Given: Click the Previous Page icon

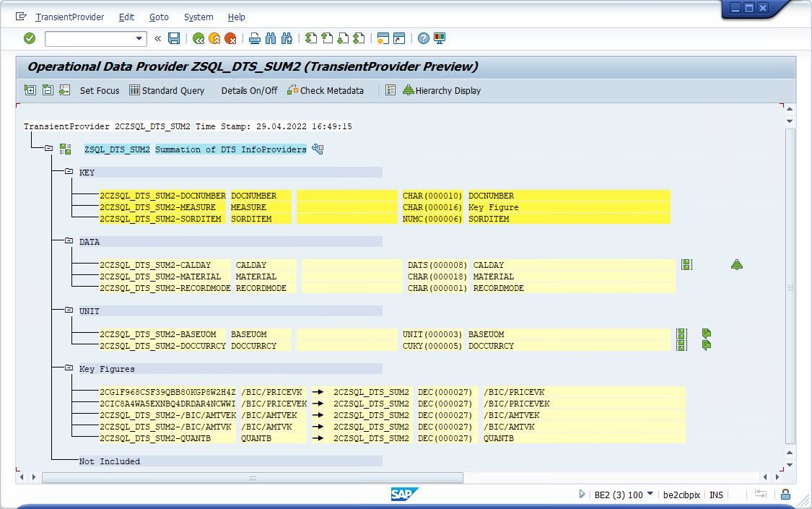Looking at the screenshot, I should tap(327, 38).
